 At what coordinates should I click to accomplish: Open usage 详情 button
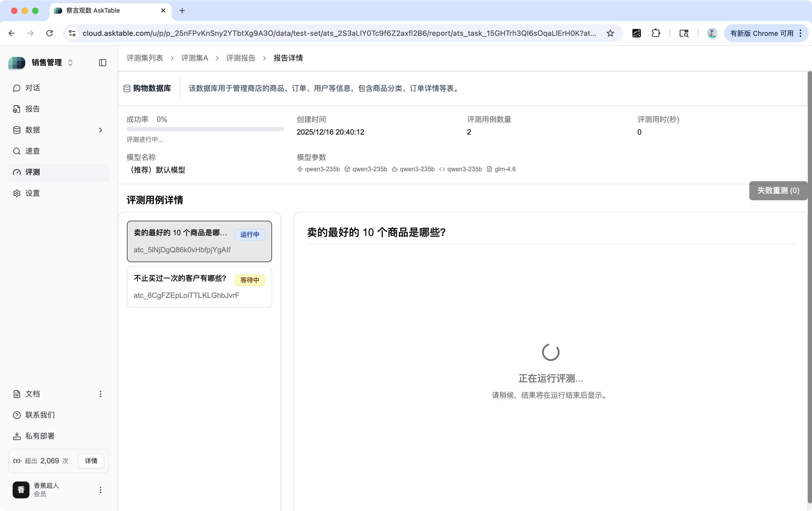point(91,461)
